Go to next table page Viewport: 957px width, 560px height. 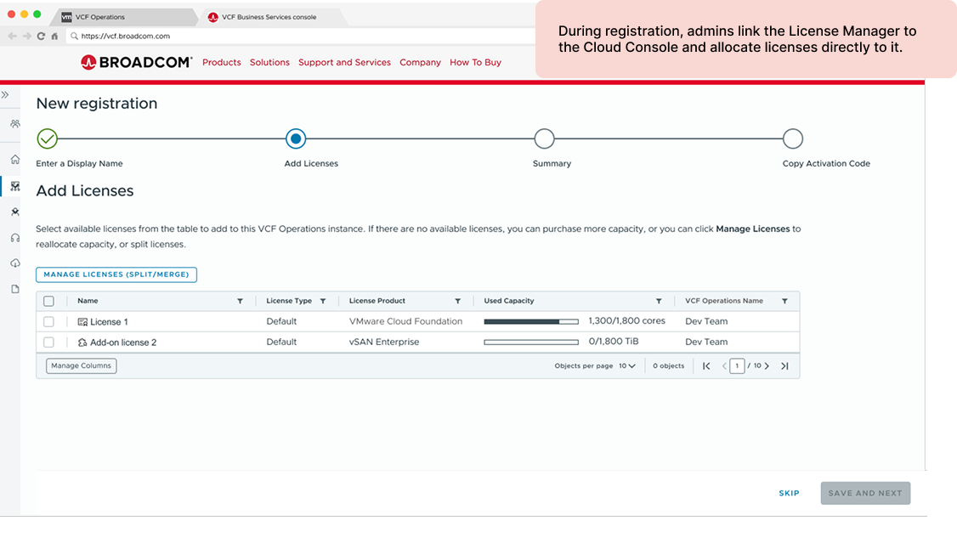pos(767,366)
